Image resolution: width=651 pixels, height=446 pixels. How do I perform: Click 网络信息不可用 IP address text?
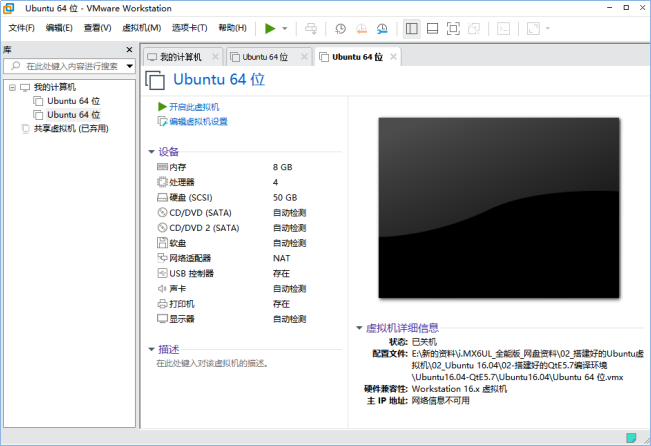tap(441, 401)
